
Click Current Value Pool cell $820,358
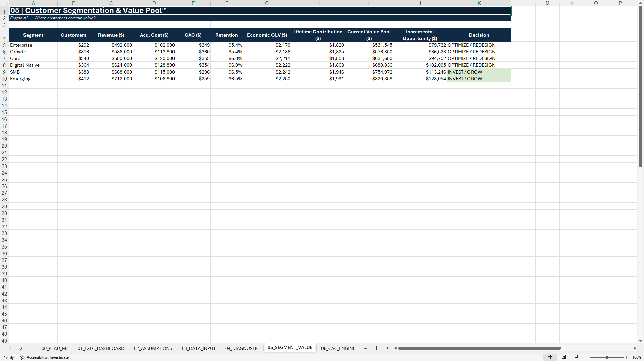[x=369, y=79]
